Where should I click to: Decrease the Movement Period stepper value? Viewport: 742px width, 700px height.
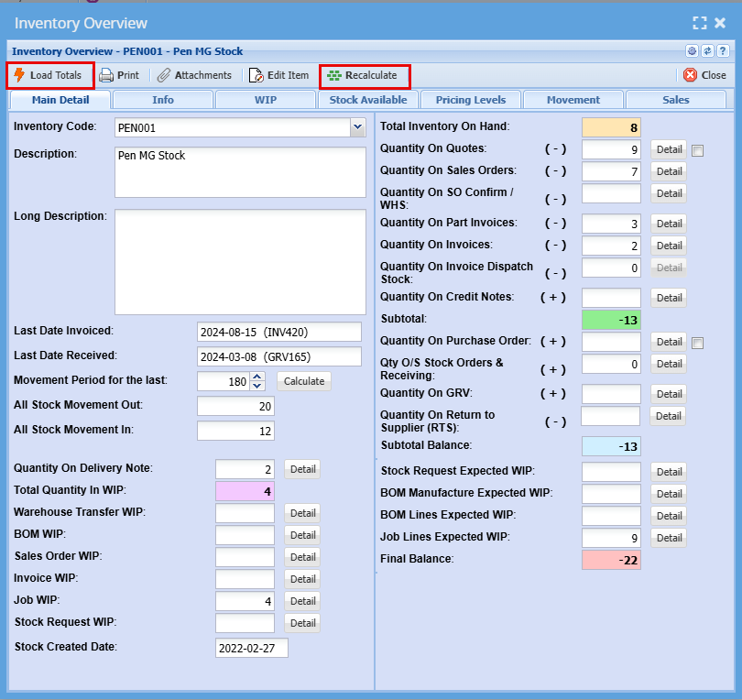(257, 385)
